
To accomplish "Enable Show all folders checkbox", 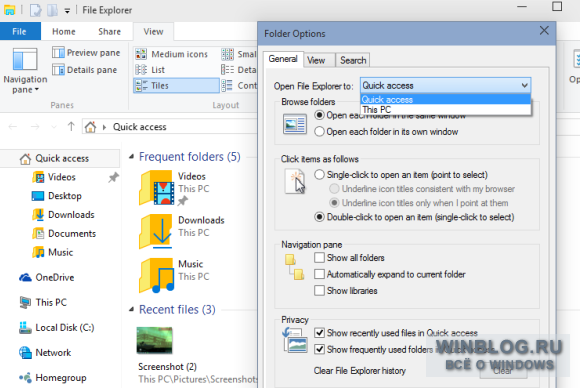I will pyautogui.click(x=320, y=257).
